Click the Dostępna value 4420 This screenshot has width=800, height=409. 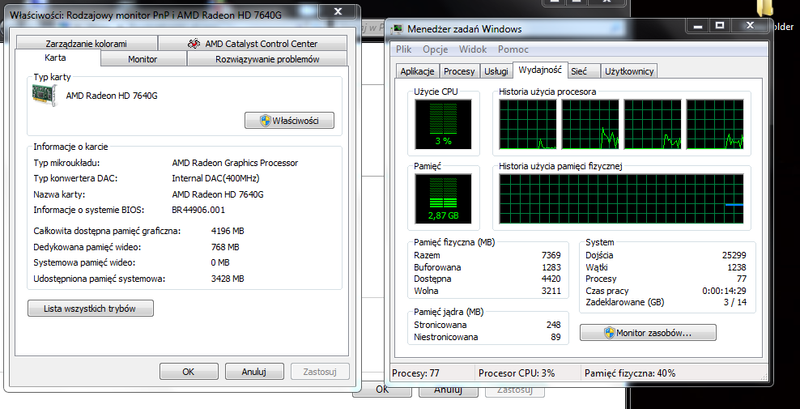(x=552, y=279)
